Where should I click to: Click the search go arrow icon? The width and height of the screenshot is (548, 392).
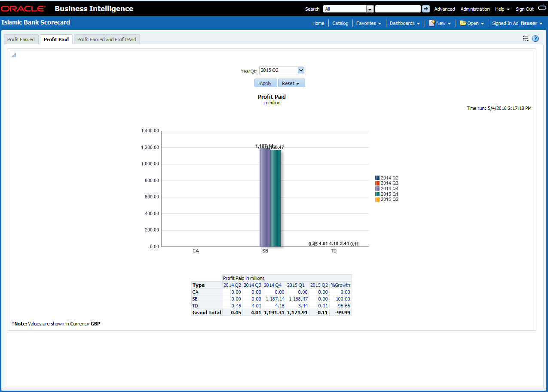[x=426, y=9]
